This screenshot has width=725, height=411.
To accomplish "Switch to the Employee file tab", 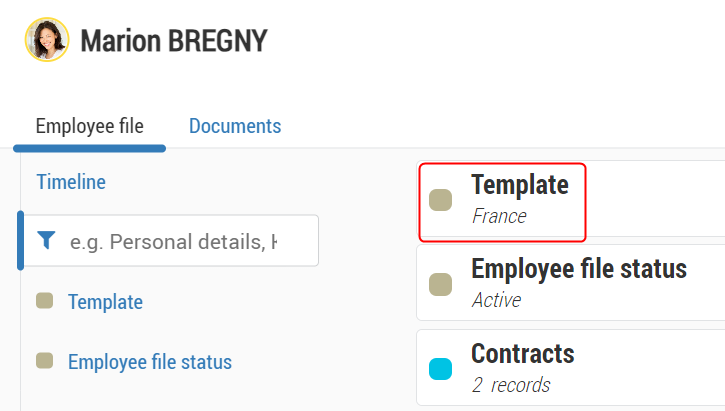I will click(x=89, y=126).
